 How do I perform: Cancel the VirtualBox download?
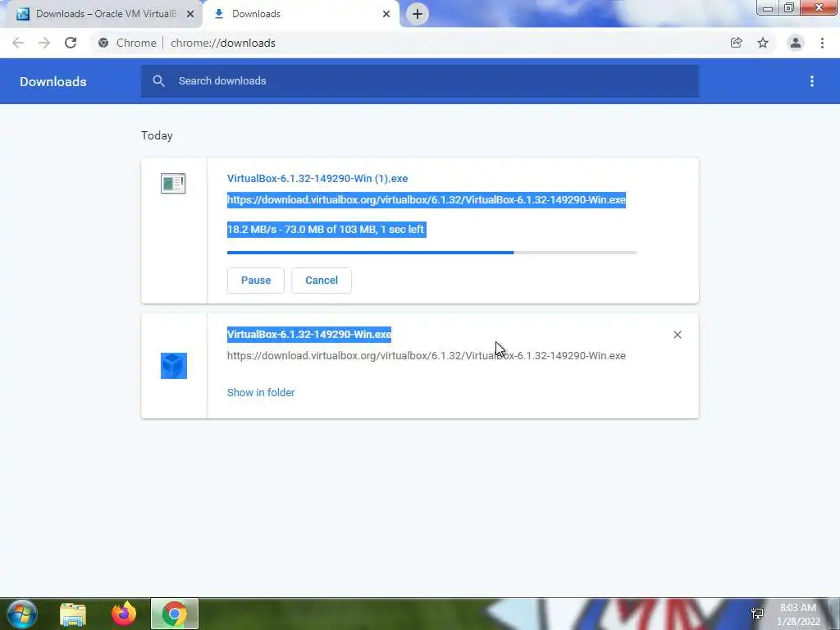pos(322,281)
